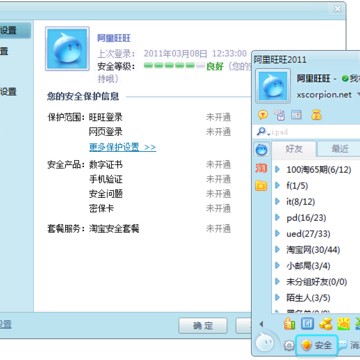Click the left arrow beside the app icons row
Screen dimensions: 360x360
tap(261, 324)
